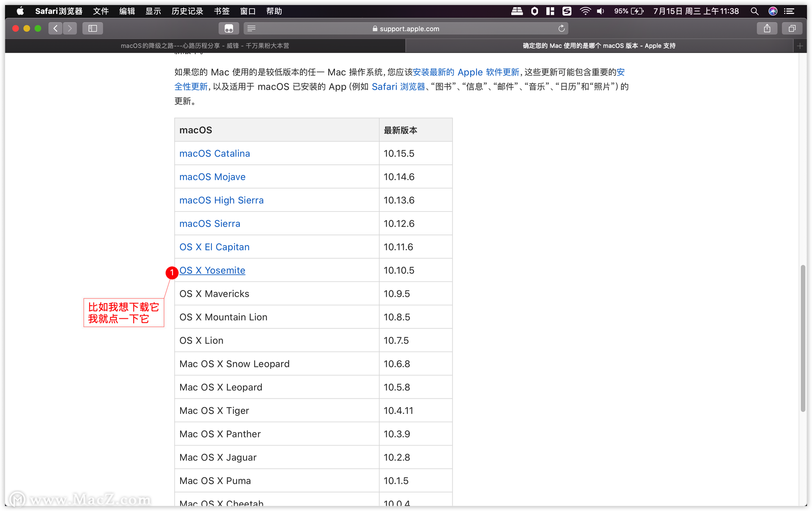Open the Safari浏览器 menu

(59, 11)
